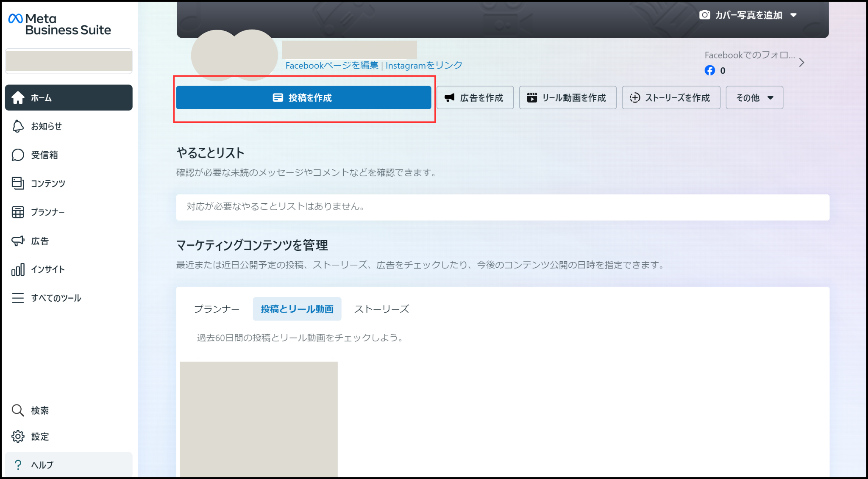Click the Facebookページを編集 link
The image size is (868, 479).
click(x=332, y=65)
